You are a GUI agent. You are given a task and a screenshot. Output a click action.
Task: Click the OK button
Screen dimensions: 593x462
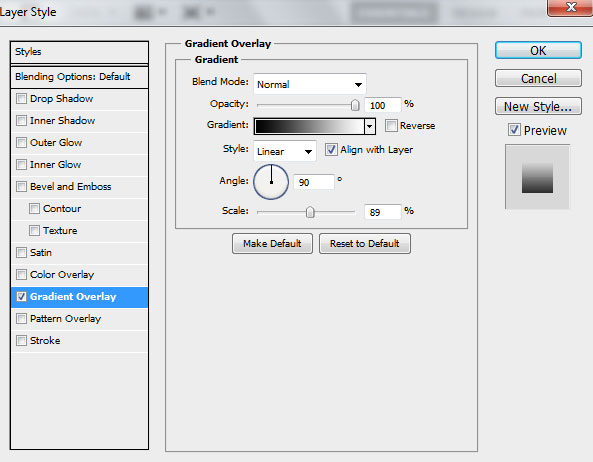click(538, 50)
